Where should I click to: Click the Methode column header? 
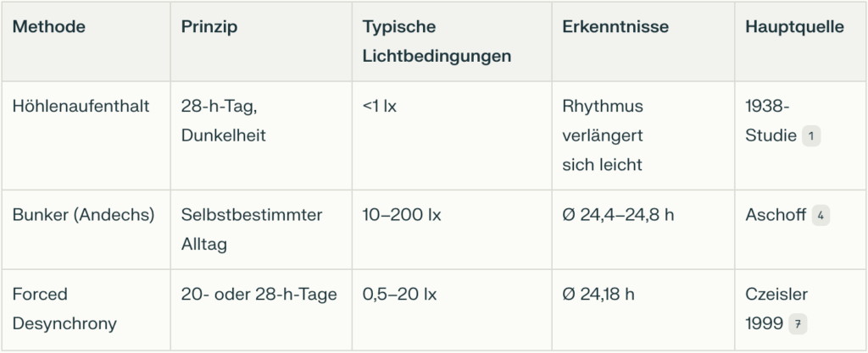click(48, 26)
